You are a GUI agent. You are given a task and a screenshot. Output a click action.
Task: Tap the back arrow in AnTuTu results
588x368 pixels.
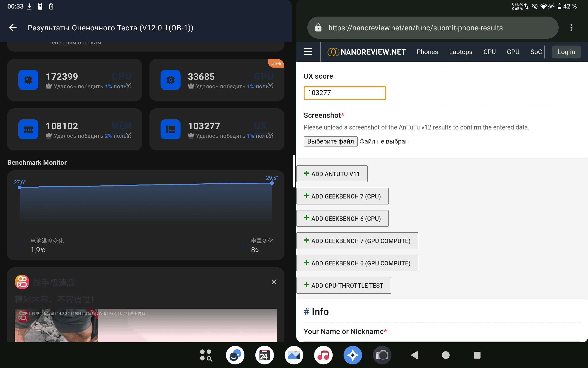coord(13,28)
